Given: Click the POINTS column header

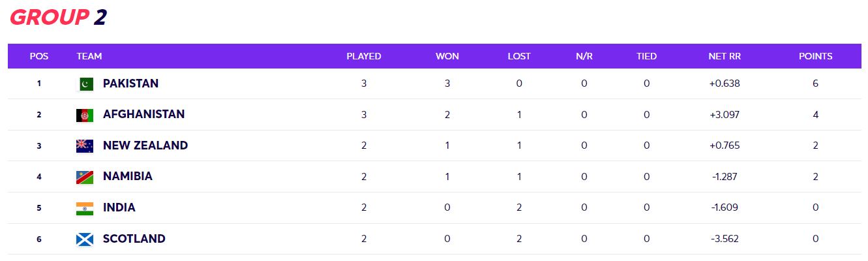Looking at the screenshot, I should (x=815, y=56).
